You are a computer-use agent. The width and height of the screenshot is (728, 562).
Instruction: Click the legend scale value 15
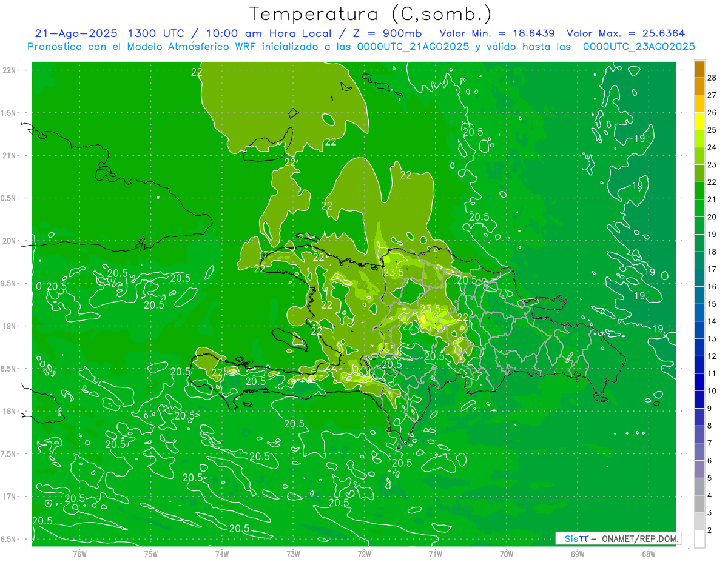coord(712,304)
